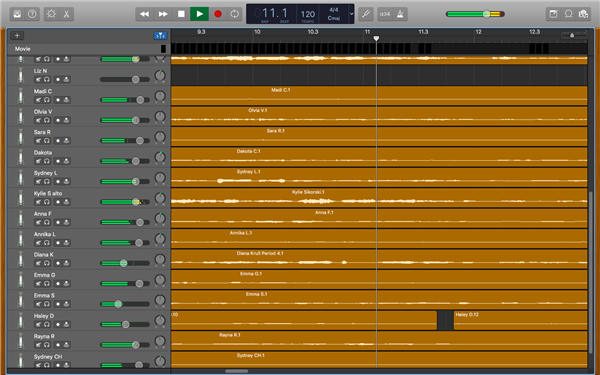Viewport: 600px width, 375px height.
Task: Toggle Cycle mode
Action: pyautogui.click(x=235, y=14)
